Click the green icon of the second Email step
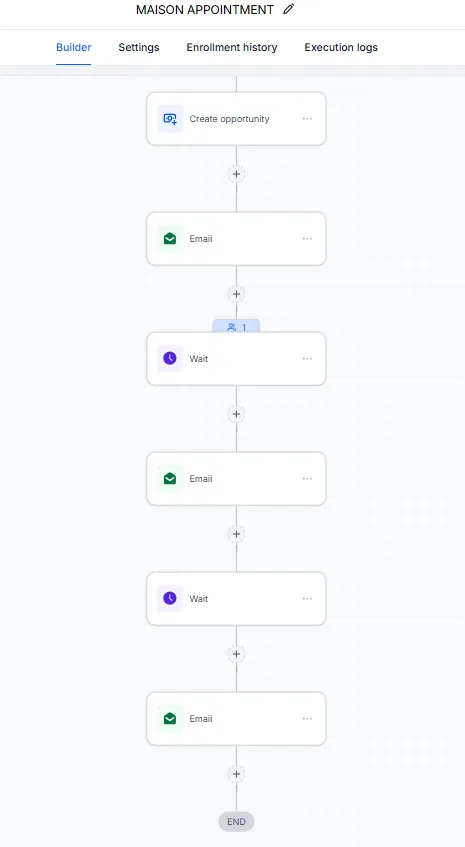The image size is (465, 847). (x=170, y=479)
